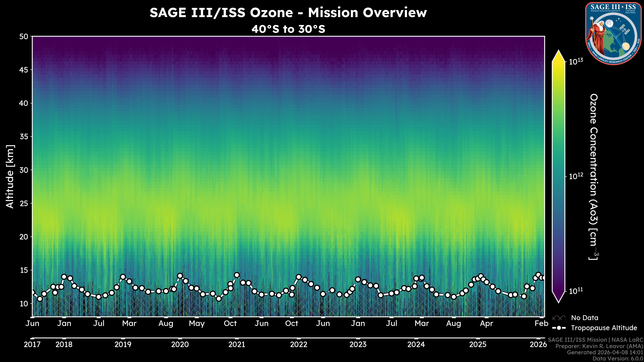Click the highest tropopause marker near 2021
The width and height of the screenshot is (644, 362).
point(236,275)
